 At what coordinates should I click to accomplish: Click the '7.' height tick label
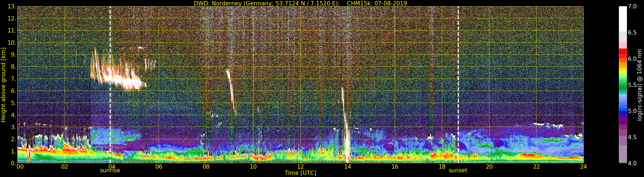pos(13,79)
